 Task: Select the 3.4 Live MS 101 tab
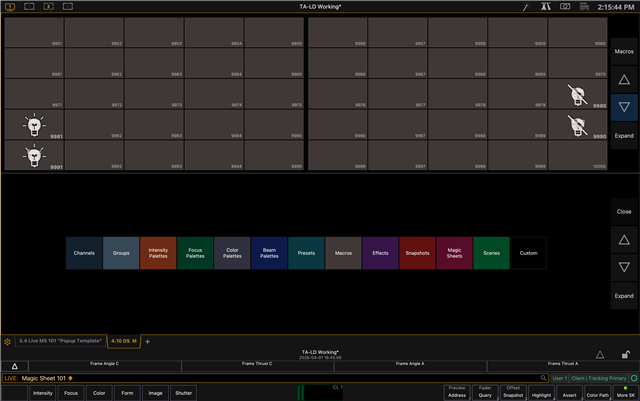point(61,341)
